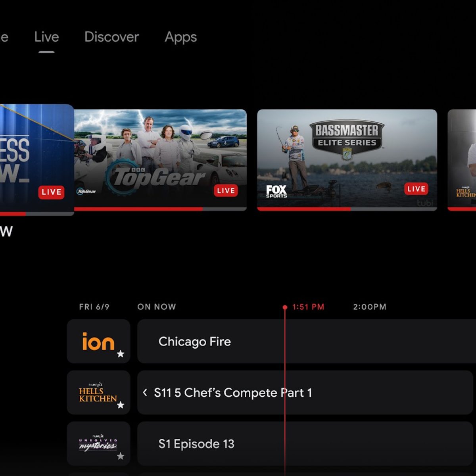Image resolution: width=476 pixels, height=476 pixels.
Task: Play the Bassmaster Elite Series thumbnail
Action: (347, 159)
